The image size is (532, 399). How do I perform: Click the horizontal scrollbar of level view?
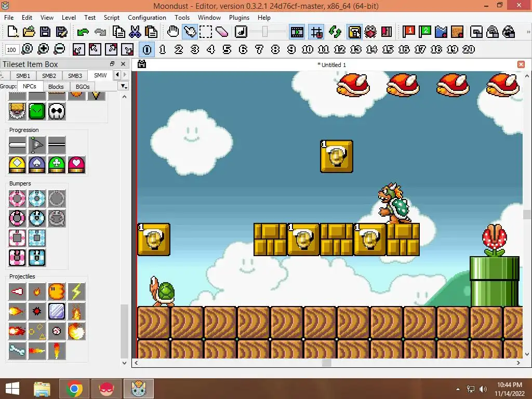327,363
